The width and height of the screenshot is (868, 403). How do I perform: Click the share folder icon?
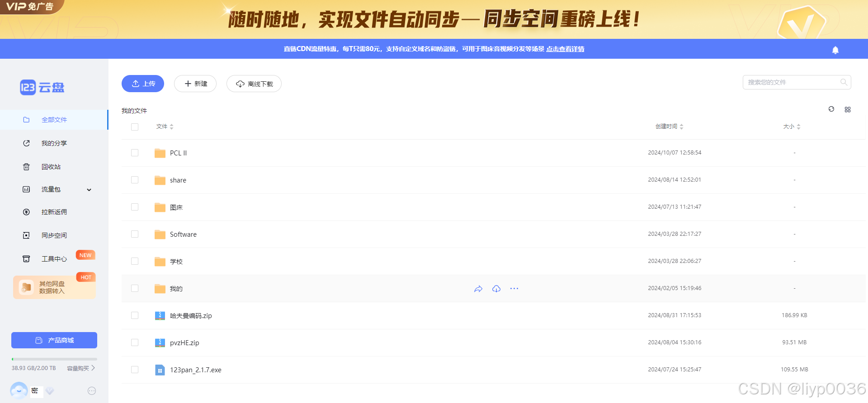(160, 180)
